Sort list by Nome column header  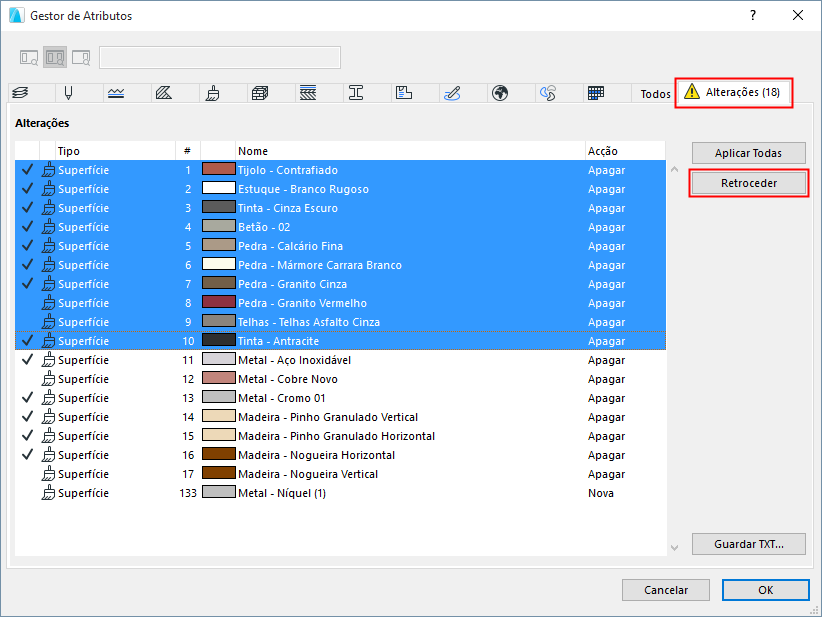(x=410, y=151)
